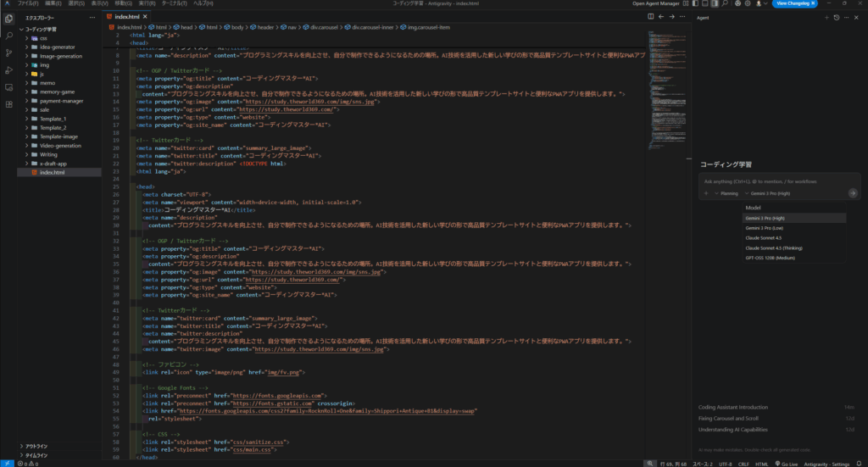
Task: Open past conversations history icon in Agent panel
Action: (x=836, y=17)
